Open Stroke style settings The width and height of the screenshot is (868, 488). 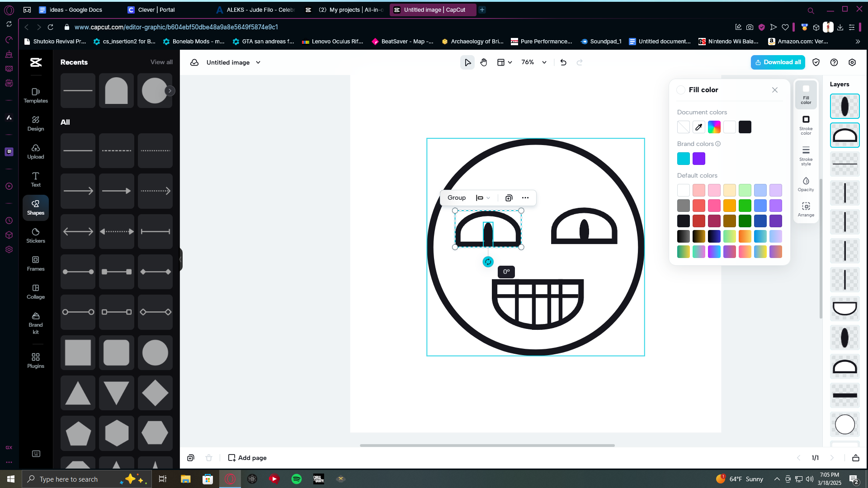806,156
